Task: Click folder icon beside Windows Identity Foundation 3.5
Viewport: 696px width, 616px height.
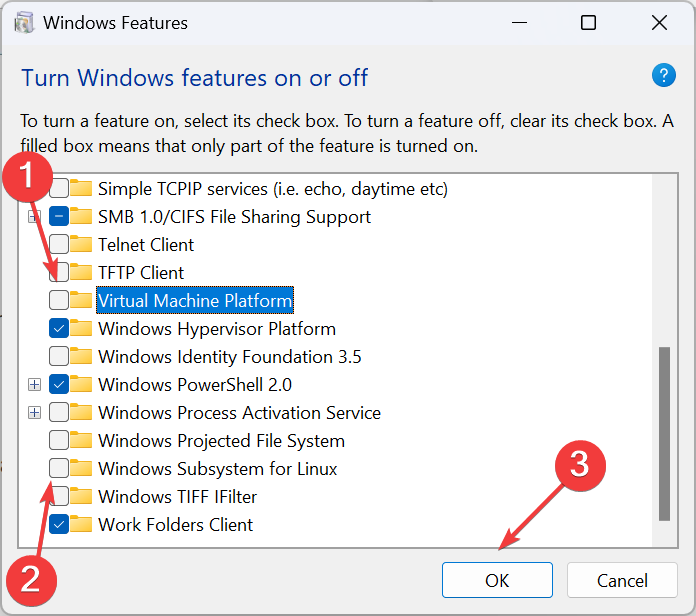Action: (x=82, y=356)
